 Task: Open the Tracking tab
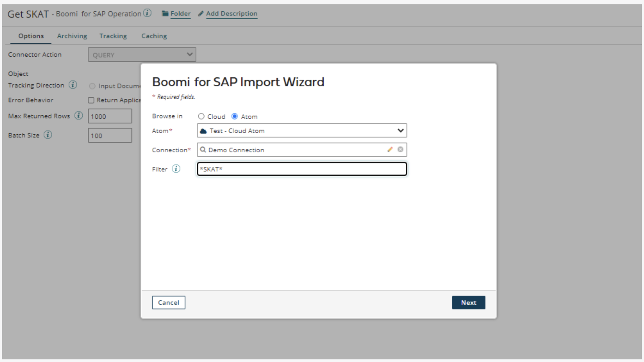tap(113, 36)
